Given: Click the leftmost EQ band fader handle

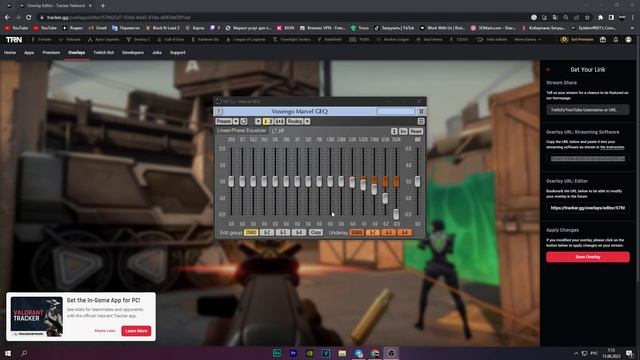Looking at the screenshot, I should coord(231,181).
